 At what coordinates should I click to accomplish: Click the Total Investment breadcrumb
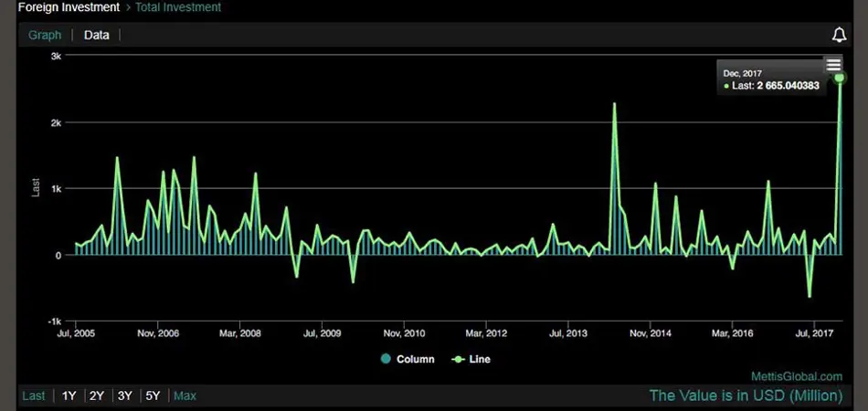176,7
